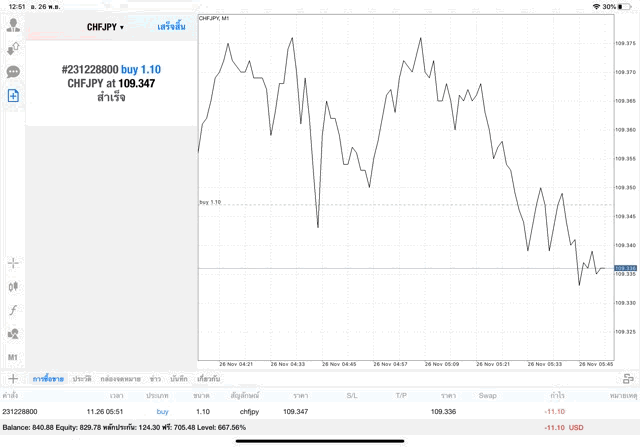Open the drawing objects shapes icon
Viewport: 640px width, 447px height.
pyautogui.click(x=13, y=334)
